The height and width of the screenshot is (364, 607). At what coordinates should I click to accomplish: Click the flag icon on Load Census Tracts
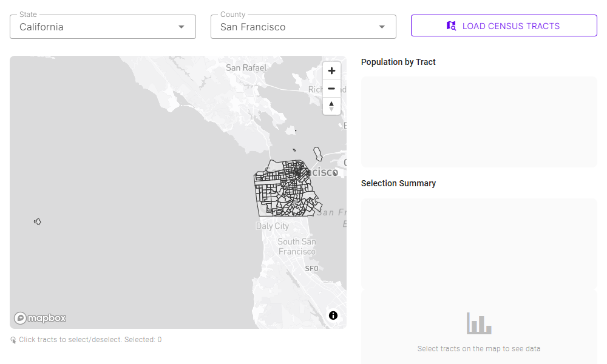pos(451,25)
